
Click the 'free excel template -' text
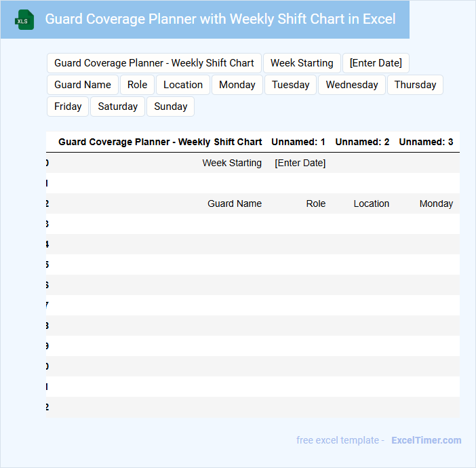click(x=340, y=440)
